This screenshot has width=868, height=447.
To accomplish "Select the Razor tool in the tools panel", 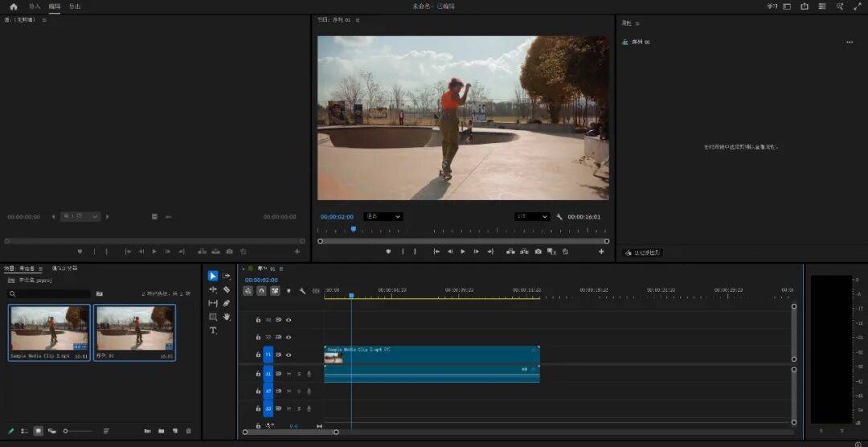I will pyautogui.click(x=227, y=289).
